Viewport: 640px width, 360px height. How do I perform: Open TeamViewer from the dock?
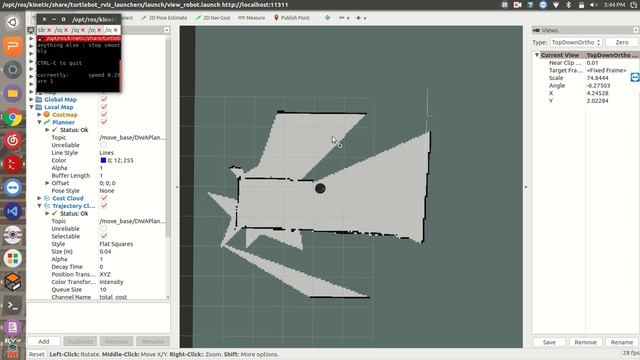click(x=13, y=188)
